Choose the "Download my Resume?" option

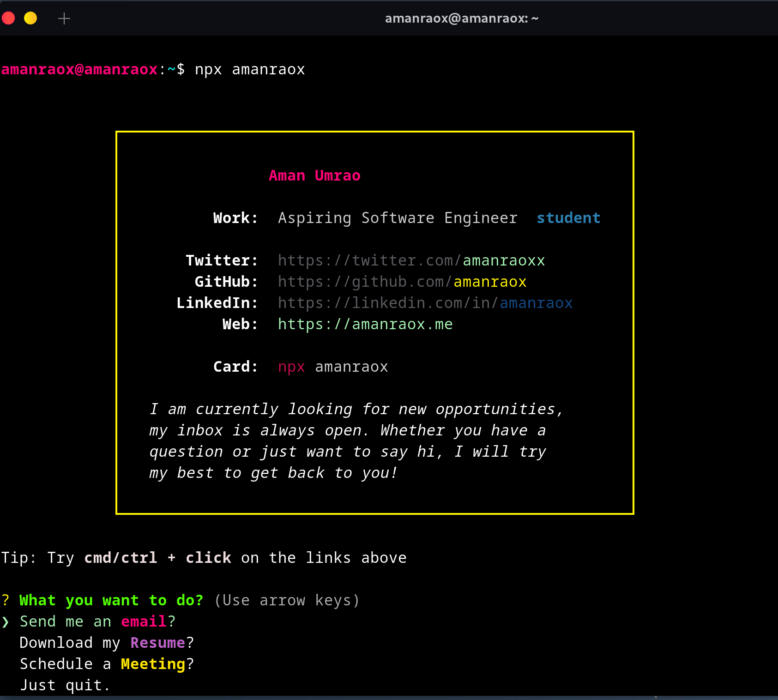tap(107, 643)
